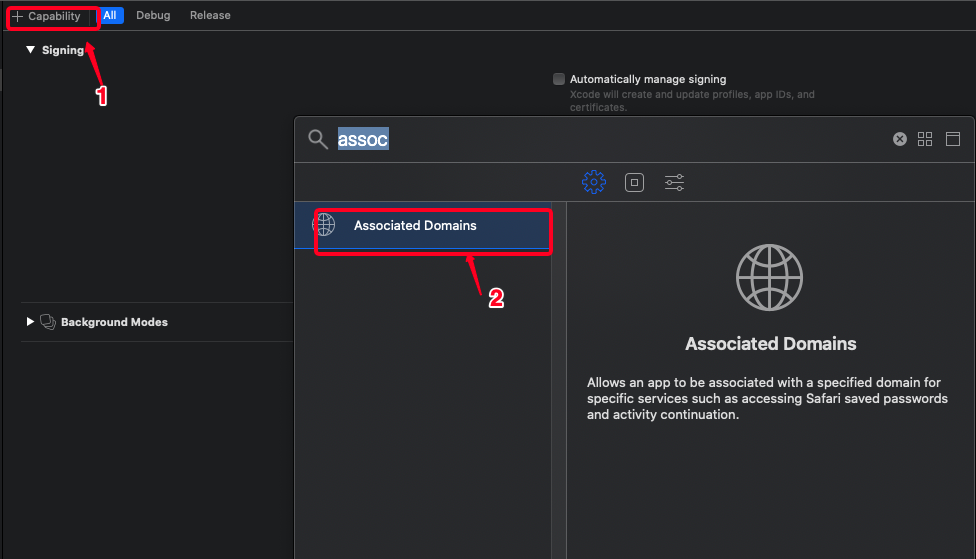This screenshot has height=559, width=976.
Task: Click the 'Allows an app to be associated' description
Action: pos(767,398)
